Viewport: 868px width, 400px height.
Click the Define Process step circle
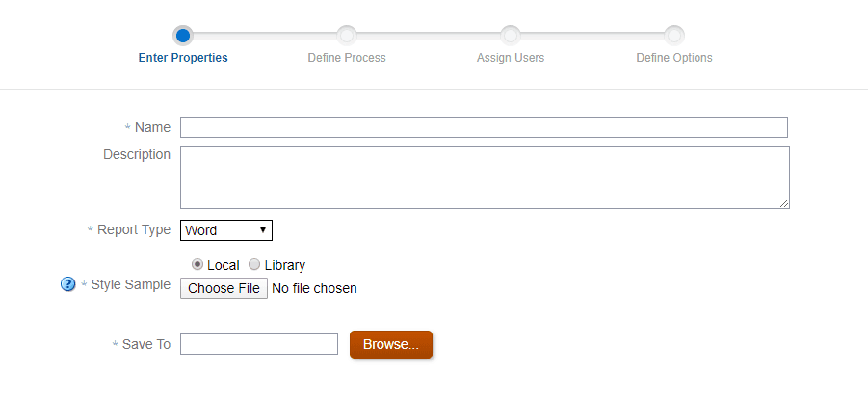tap(347, 36)
